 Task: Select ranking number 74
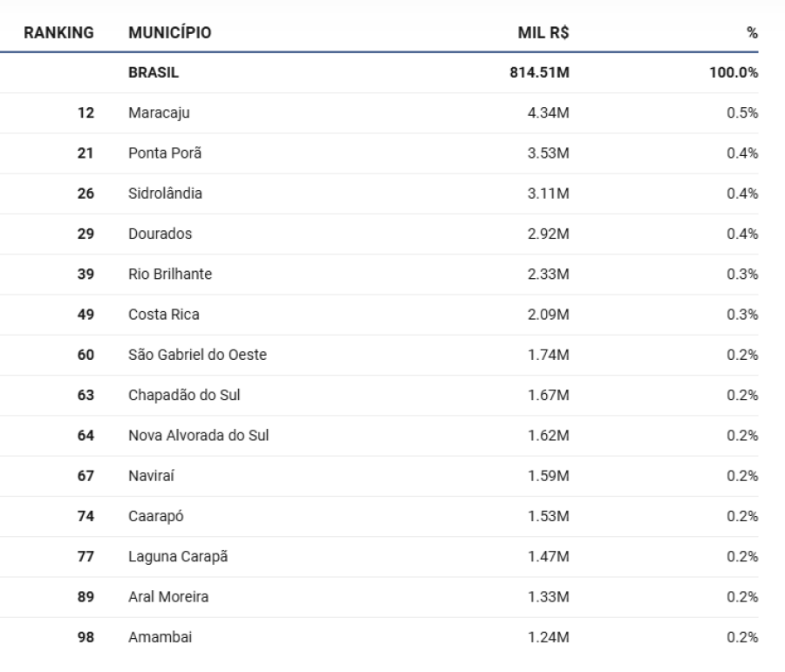pyautogui.click(x=85, y=516)
